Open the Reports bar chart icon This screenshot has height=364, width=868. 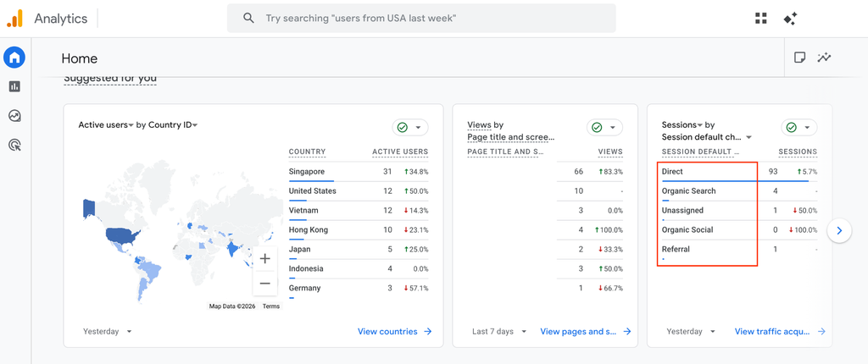click(x=14, y=86)
